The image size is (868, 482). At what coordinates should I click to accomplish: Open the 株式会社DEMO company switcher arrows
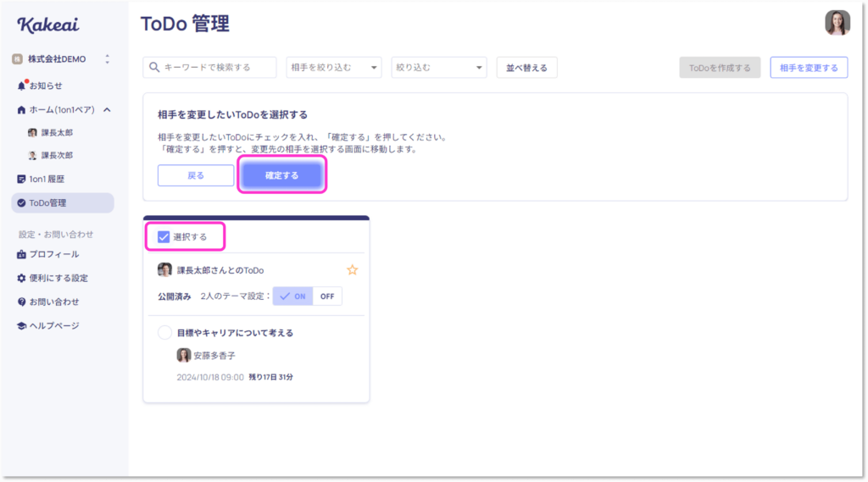(x=108, y=58)
